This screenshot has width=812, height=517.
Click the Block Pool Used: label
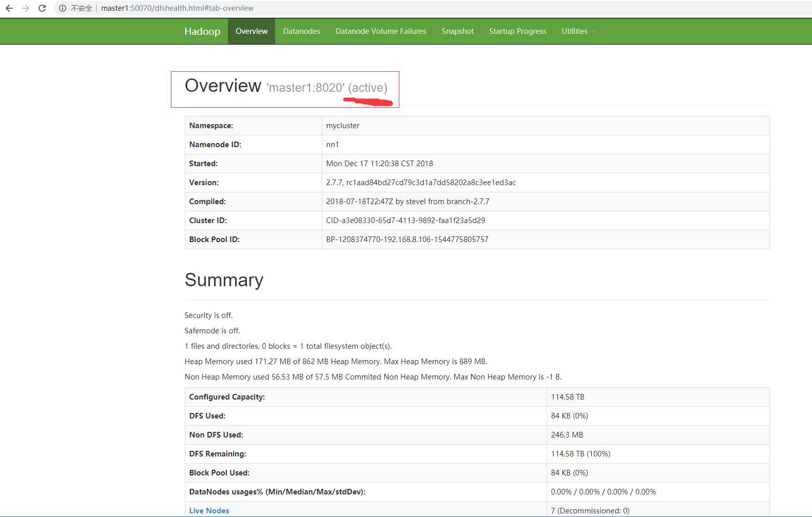pyautogui.click(x=219, y=473)
